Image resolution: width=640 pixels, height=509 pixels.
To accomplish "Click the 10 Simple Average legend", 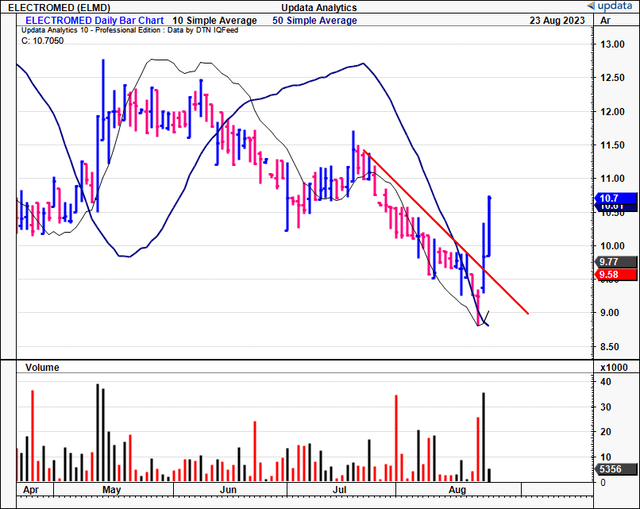I will click(214, 20).
